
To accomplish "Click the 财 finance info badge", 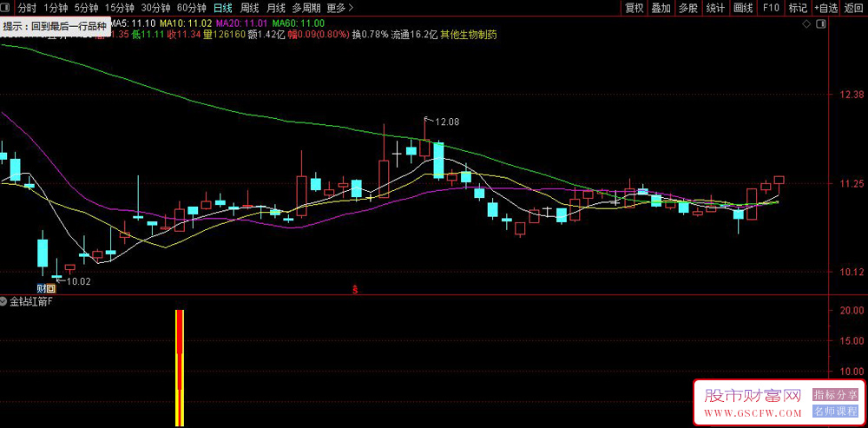I will coord(41,288).
